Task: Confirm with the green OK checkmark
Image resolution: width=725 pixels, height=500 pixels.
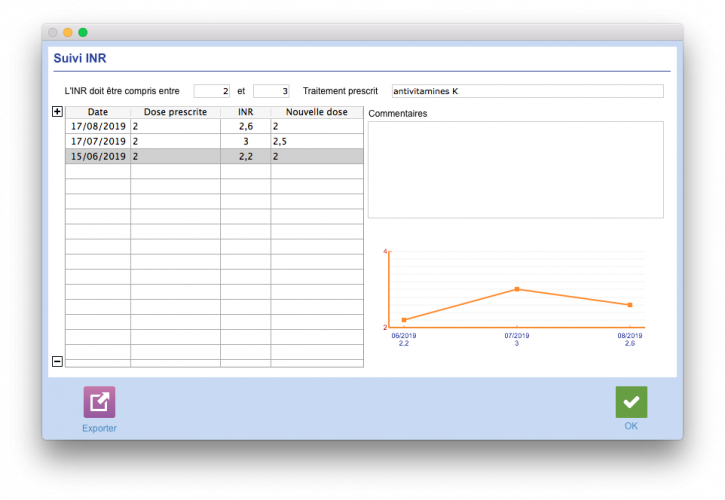Action: click(631, 401)
